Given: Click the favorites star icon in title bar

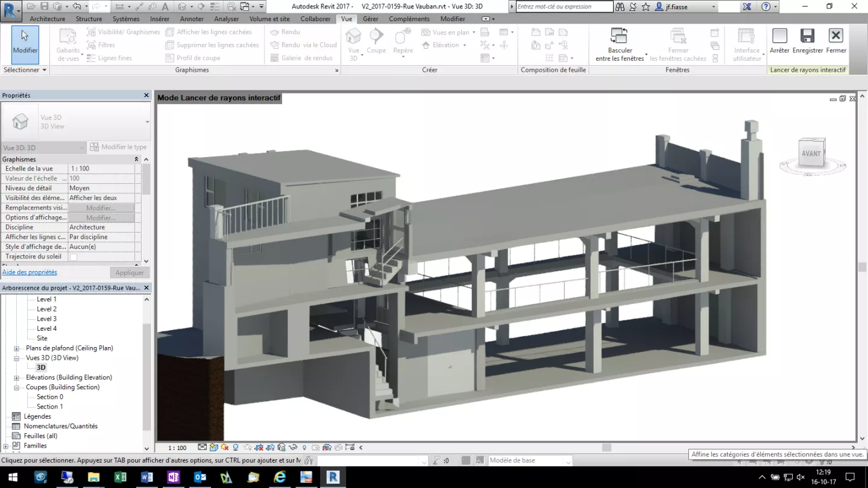Looking at the screenshot, I should (x=646, y=7).
